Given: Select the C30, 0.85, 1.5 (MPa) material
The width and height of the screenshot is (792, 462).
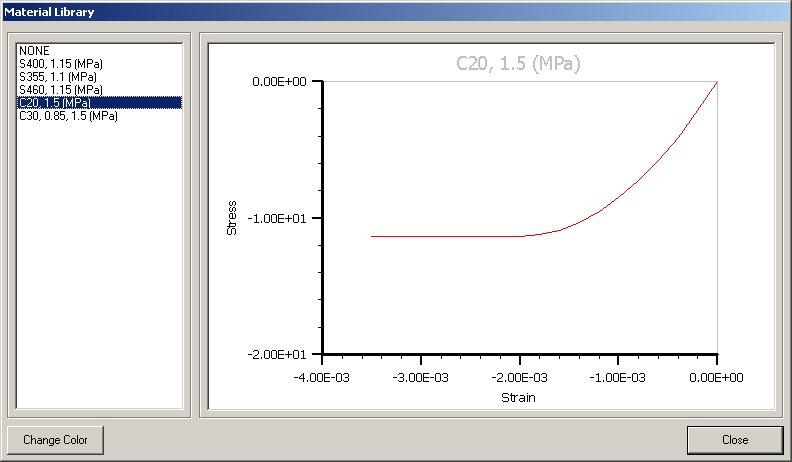Looking at the screenshot, I should 68,115.
